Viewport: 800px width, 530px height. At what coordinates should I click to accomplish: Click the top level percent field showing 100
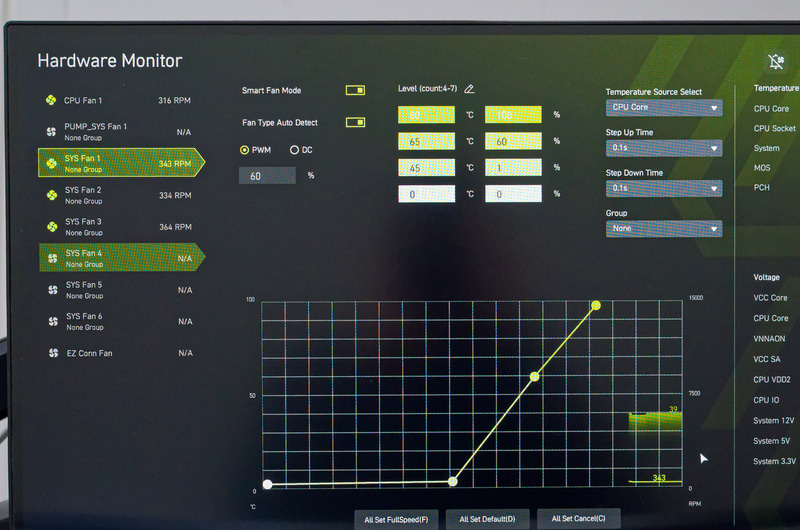pyautogui.click(x=513, y=115)
